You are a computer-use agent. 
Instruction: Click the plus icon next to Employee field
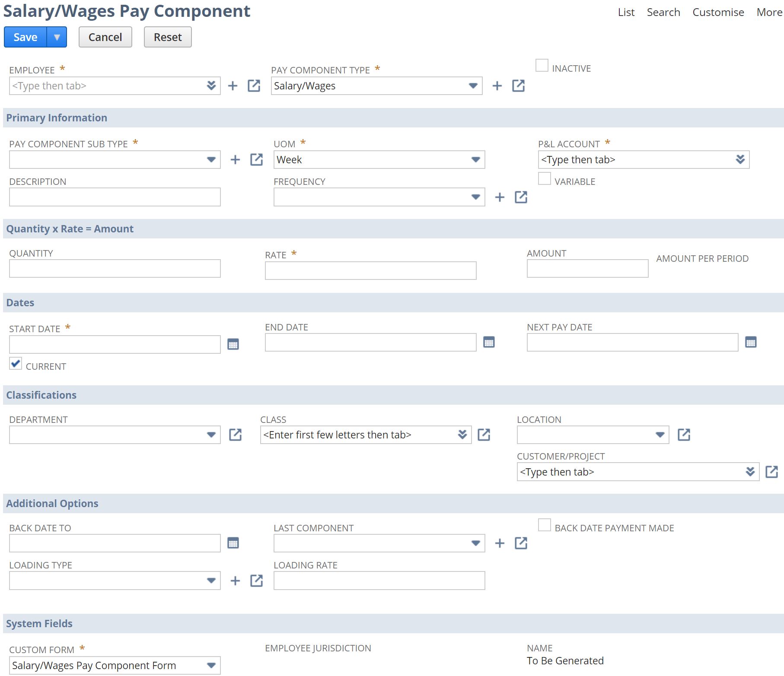(x=233, y=86)
